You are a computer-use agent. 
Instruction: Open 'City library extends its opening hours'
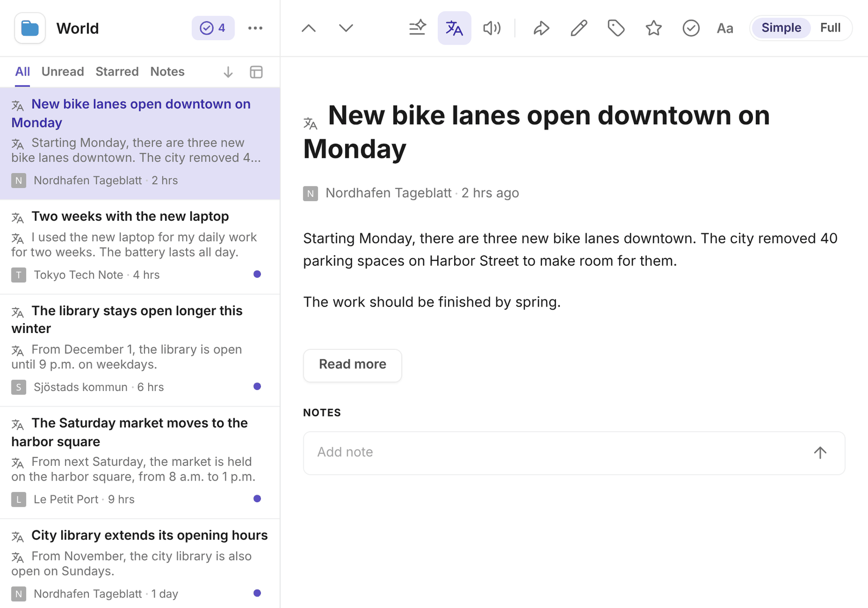click(140, 564)
